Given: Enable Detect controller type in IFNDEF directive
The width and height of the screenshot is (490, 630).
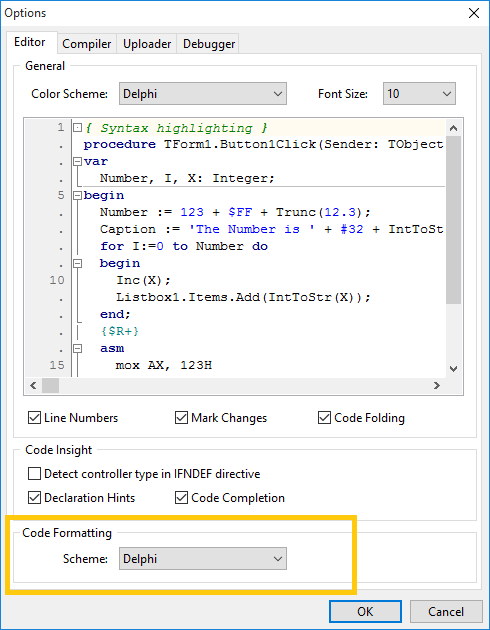Looking at the screenshot, I should 35,474.
